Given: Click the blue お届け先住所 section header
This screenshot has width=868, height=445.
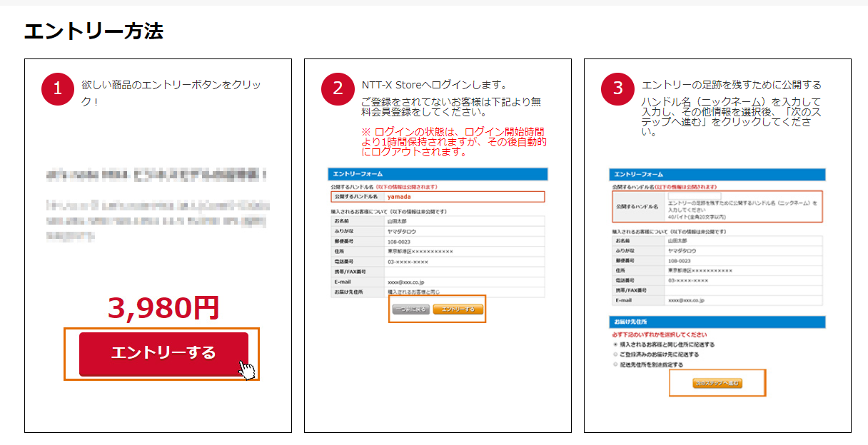Looking at the screenshot, I should (x=717, y=322).
